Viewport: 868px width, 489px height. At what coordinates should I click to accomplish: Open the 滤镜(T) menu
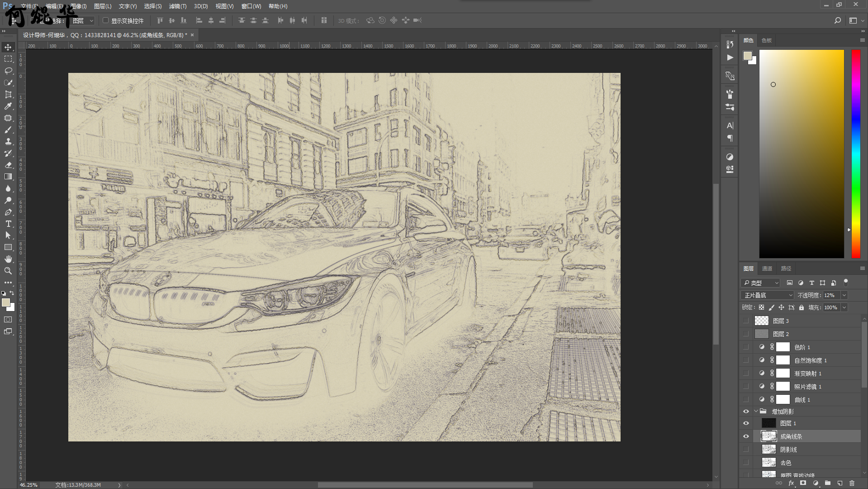pos(177,6)
